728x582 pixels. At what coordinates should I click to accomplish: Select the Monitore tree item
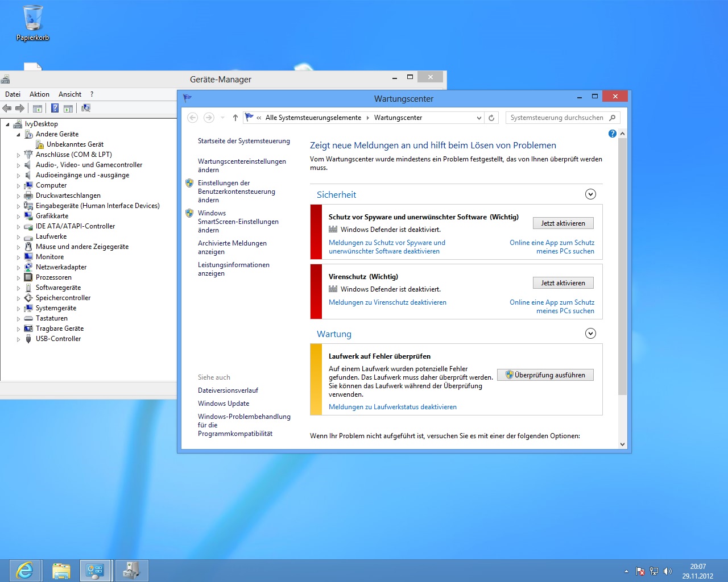tap(49, 257)
